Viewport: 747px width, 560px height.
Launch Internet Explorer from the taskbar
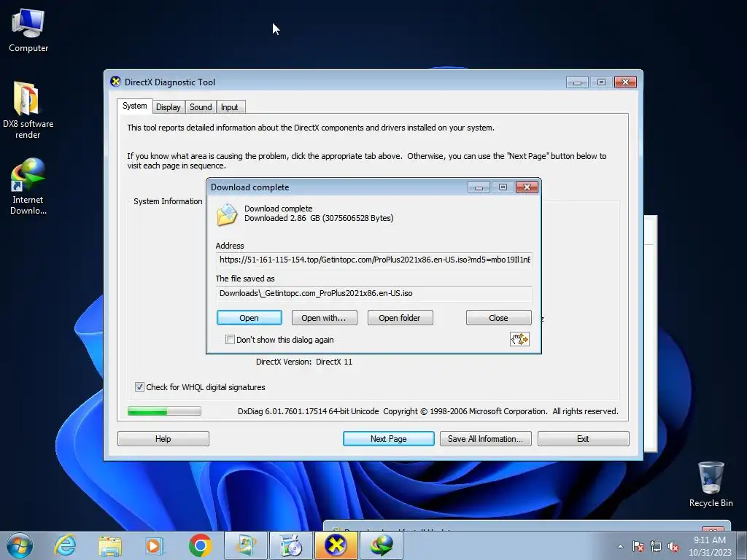(x=65, y=545)
